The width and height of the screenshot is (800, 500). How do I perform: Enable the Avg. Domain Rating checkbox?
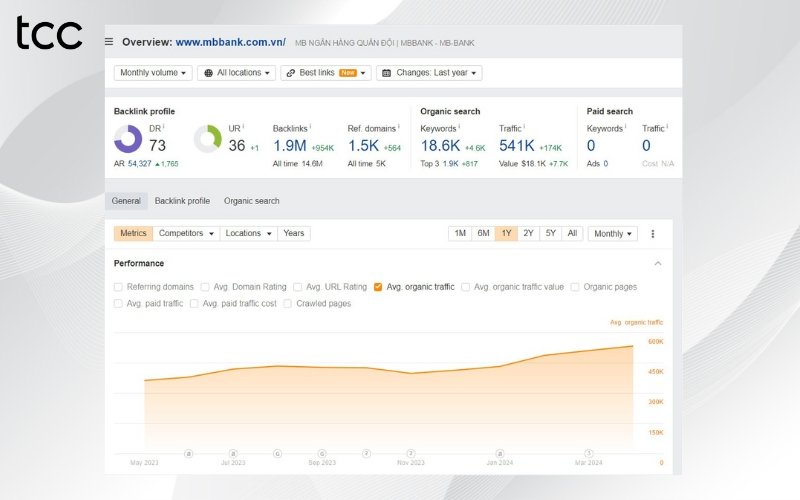click(x=205, y=287)
